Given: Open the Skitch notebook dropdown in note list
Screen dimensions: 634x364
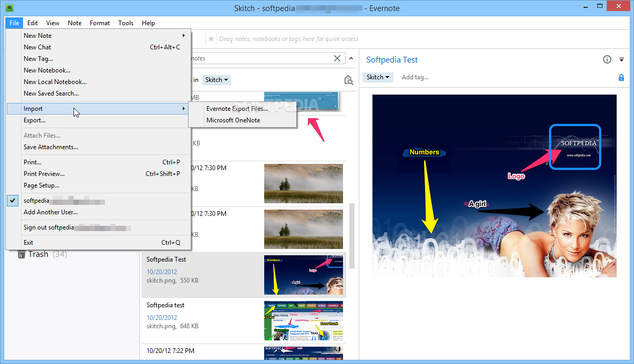Looking at the screenshot, I should pyautogui.click(x=216, y=80).
